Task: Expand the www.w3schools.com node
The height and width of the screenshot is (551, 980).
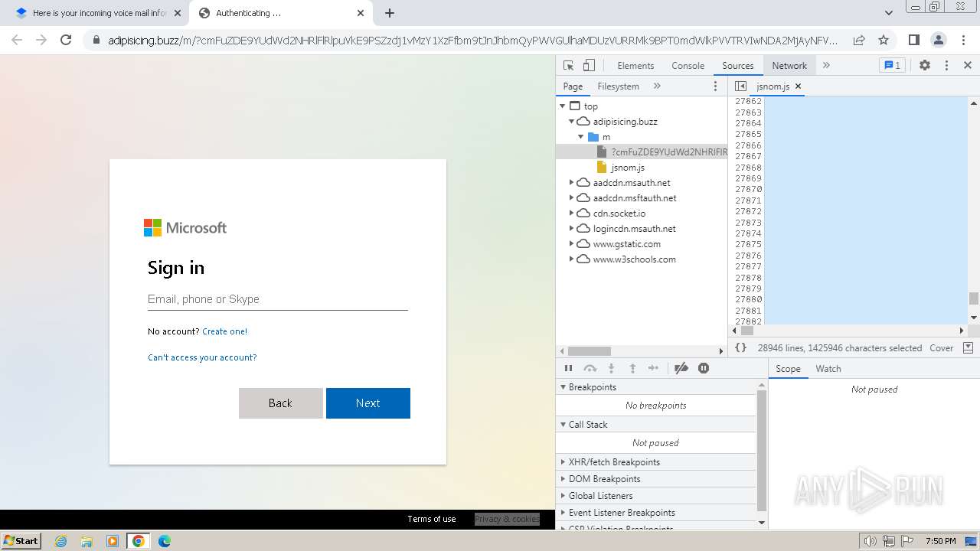Action: tap(571, 259)
